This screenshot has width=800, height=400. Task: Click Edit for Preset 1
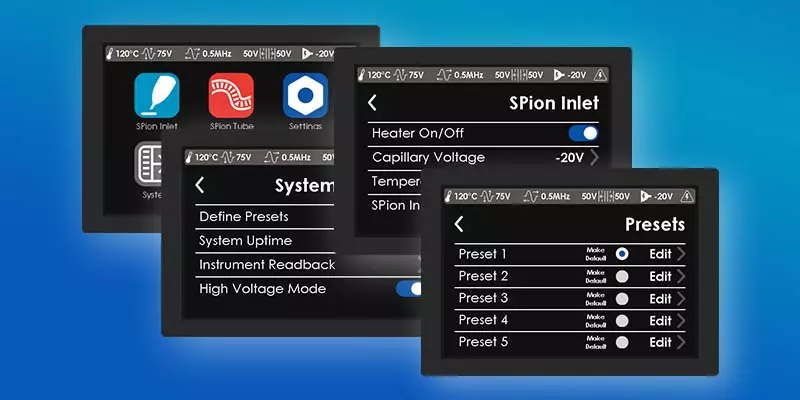click(x=660, y=254)
